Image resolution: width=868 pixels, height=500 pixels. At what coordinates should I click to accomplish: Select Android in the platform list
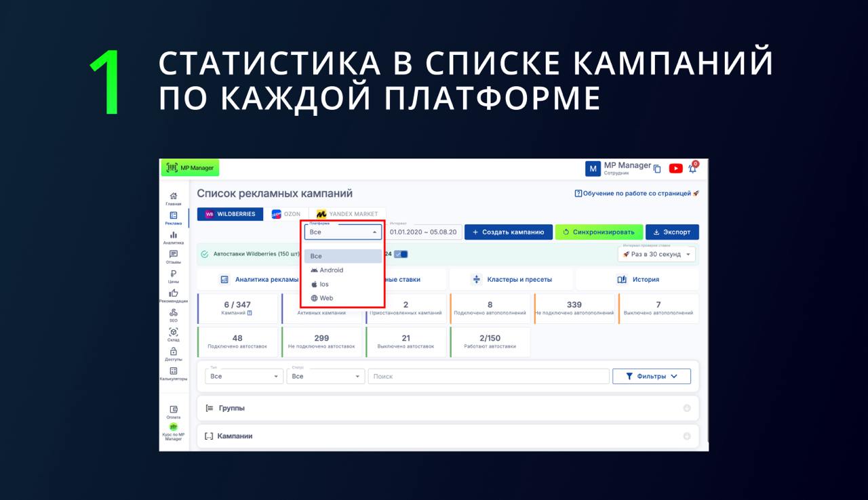pyautogui.click(x=332, y=270)
